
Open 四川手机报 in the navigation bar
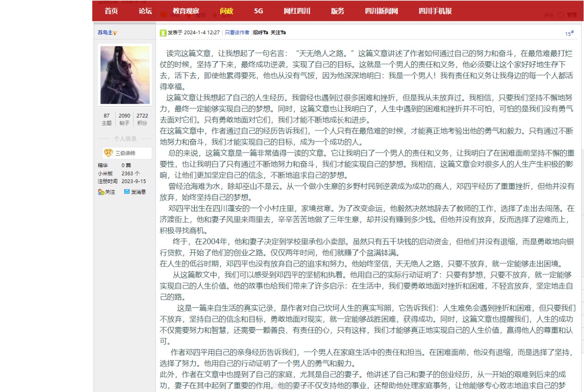click(x=435, y=11)
